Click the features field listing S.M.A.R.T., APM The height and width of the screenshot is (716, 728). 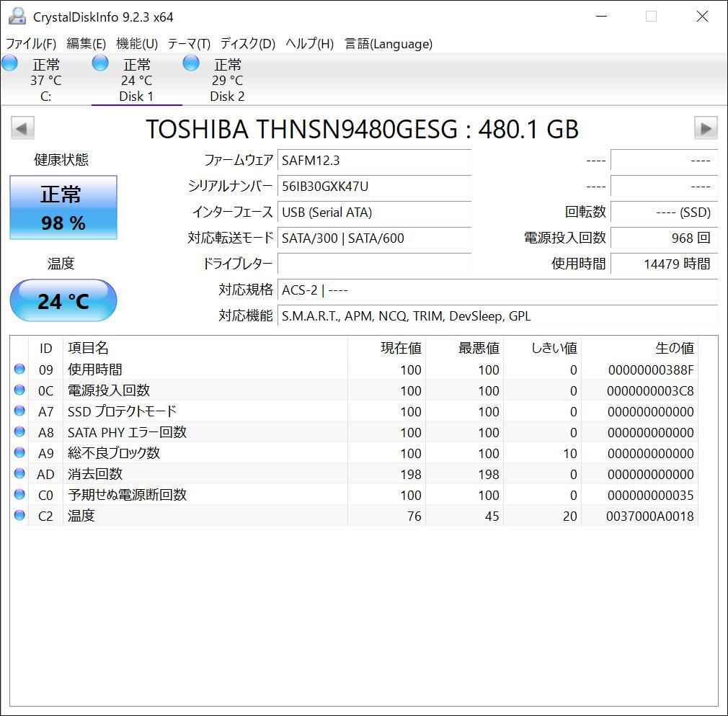coord(498,316)
